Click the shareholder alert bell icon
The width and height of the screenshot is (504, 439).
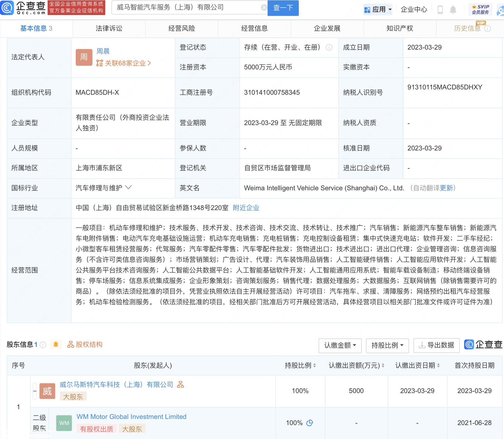tap(56, 345)
